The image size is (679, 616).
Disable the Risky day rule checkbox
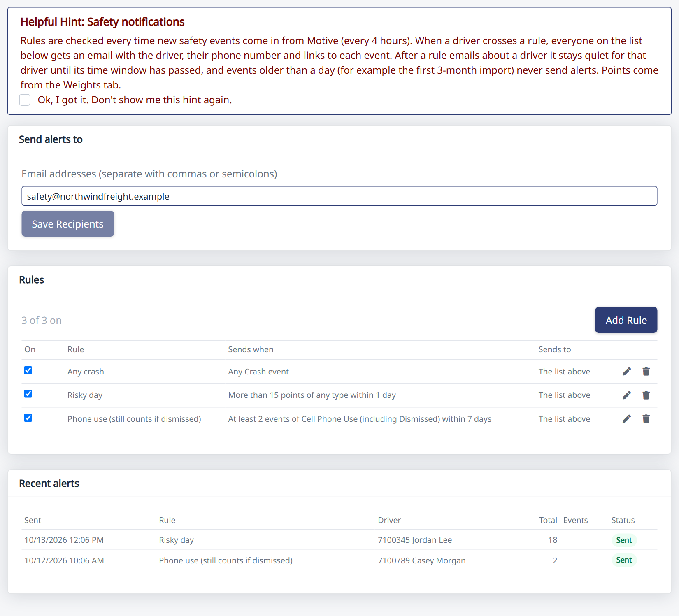28,394
